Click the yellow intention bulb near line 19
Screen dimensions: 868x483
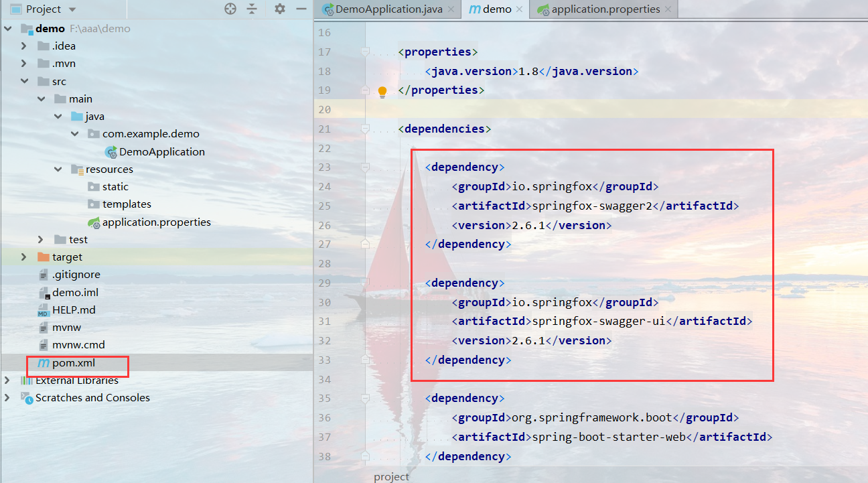pos(382,90)
